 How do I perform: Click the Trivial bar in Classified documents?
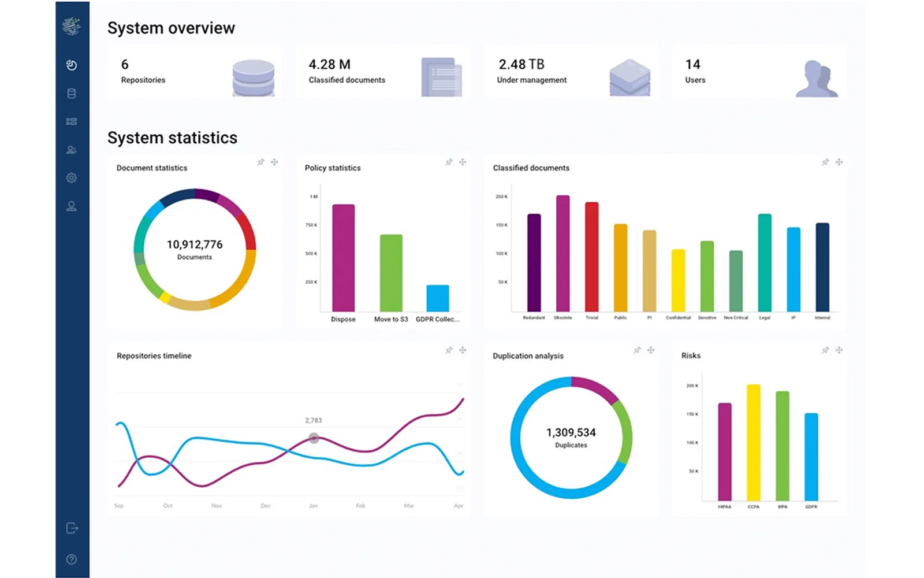(x=592, y=257)
